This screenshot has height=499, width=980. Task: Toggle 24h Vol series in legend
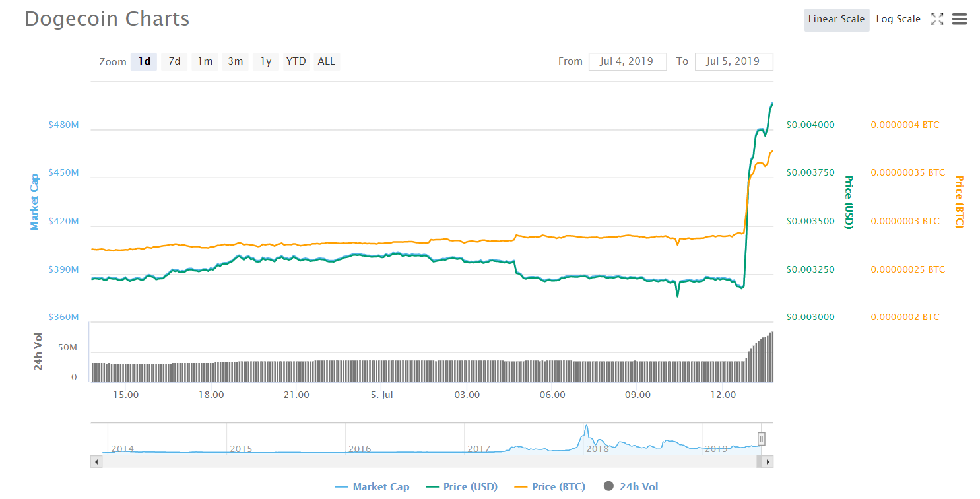point(630,487)
